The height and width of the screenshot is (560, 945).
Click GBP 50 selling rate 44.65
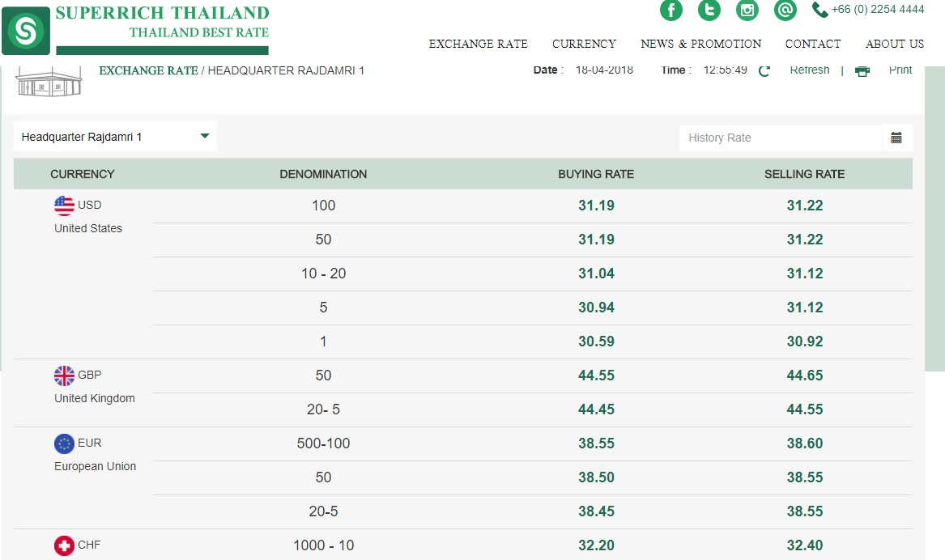[805, 375]
